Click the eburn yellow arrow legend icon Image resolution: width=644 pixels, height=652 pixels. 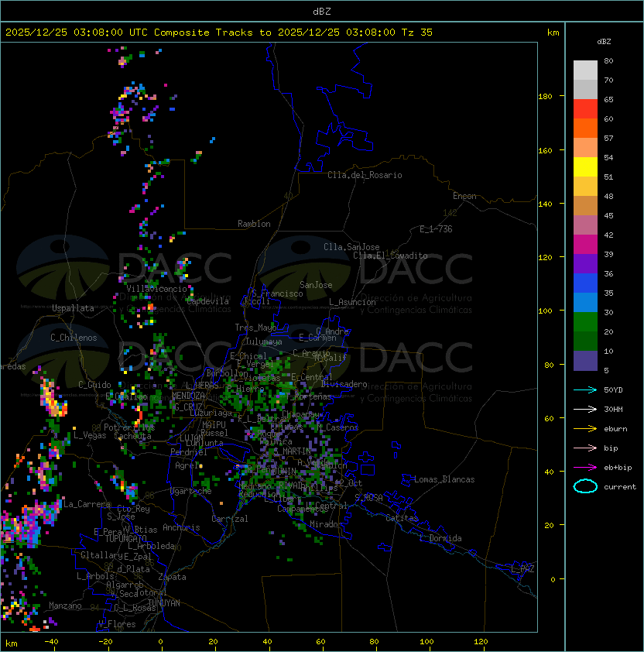pyautogui.click(x=585, y=429)
